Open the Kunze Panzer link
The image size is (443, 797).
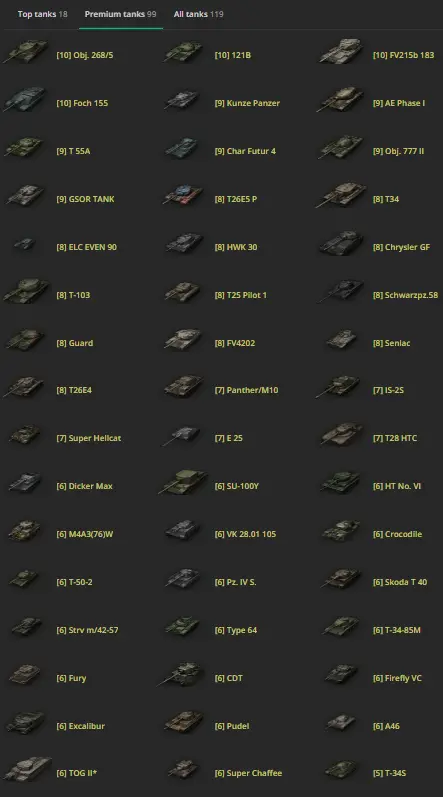pyautogui.click(x=247, y=103)
